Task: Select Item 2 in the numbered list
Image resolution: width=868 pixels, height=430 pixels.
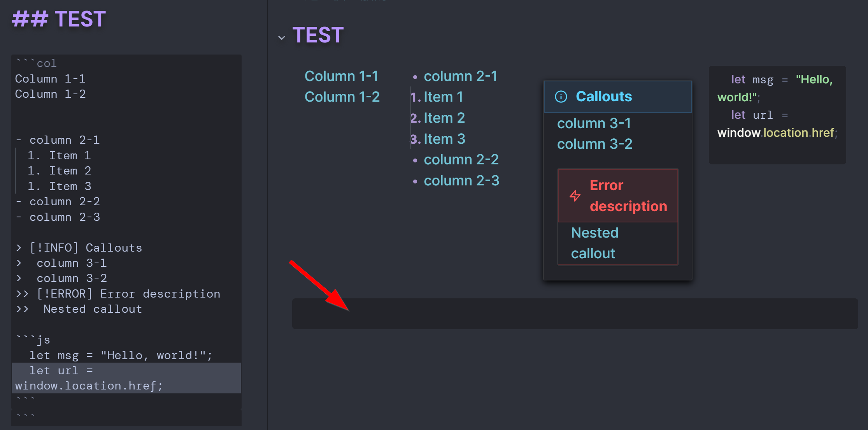Action: 444,117
